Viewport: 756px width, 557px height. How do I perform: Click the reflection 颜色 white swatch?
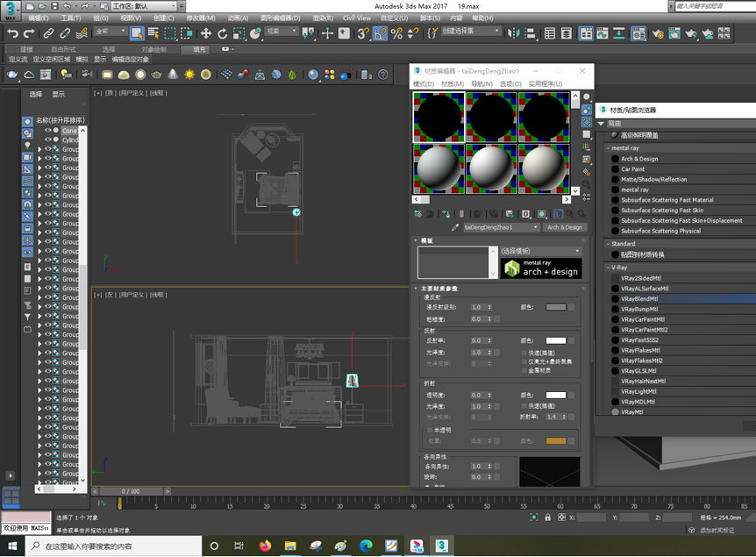[x=555, y=340]
